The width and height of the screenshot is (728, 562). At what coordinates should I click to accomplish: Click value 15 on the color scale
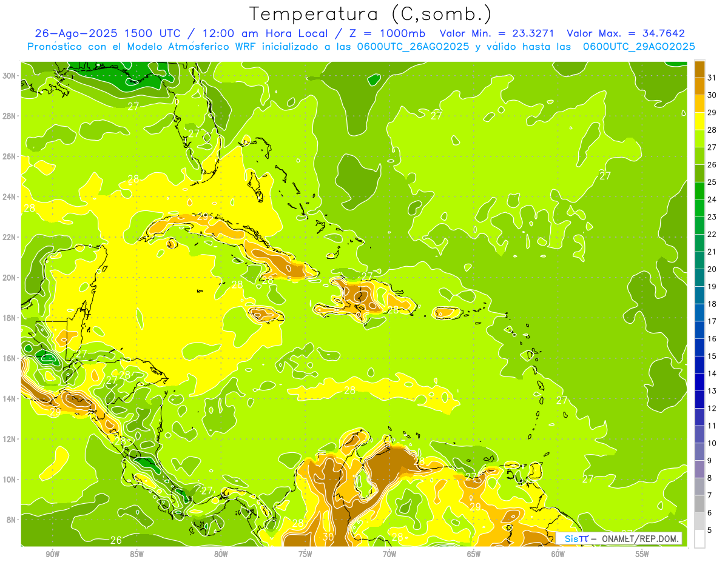click(712, 356)
